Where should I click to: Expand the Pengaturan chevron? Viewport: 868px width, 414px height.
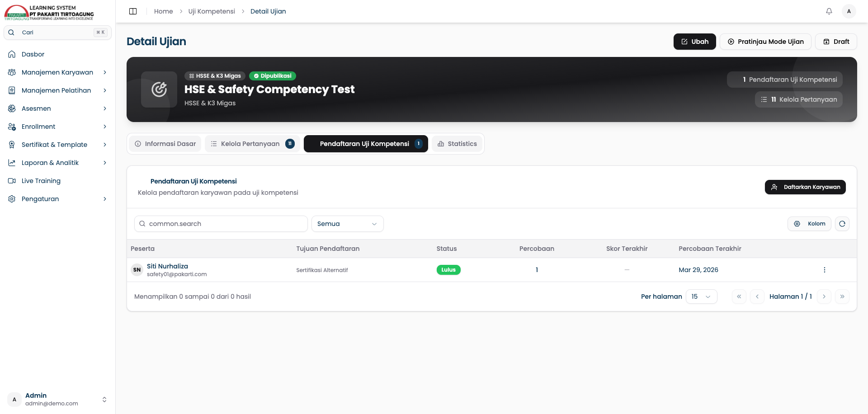pyautogui.click(x=105, y=199)
